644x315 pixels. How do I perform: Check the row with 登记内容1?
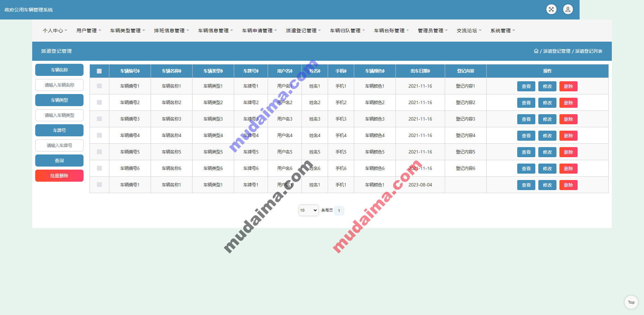point(99,86)
